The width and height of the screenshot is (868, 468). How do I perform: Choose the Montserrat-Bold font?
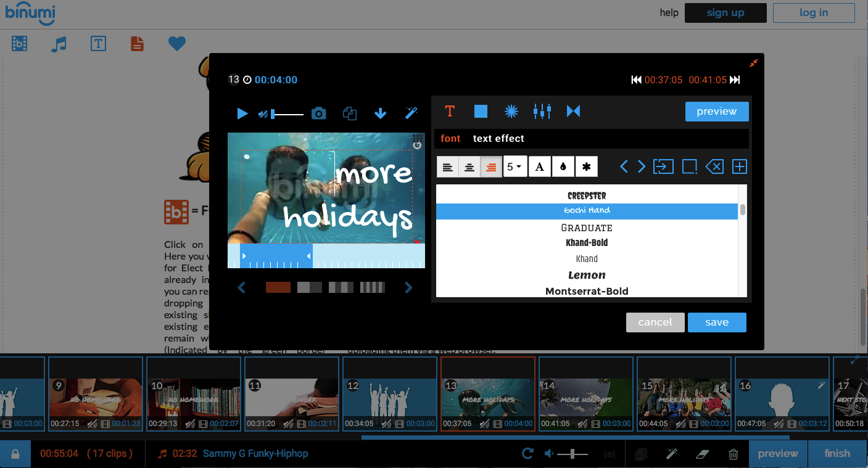click(587, 291)
